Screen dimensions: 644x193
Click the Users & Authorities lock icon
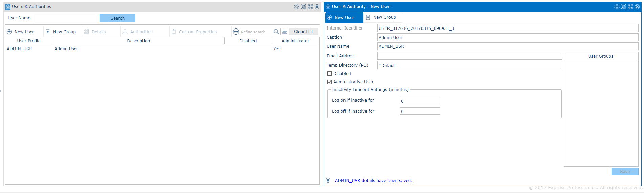(x=8, y=7)
